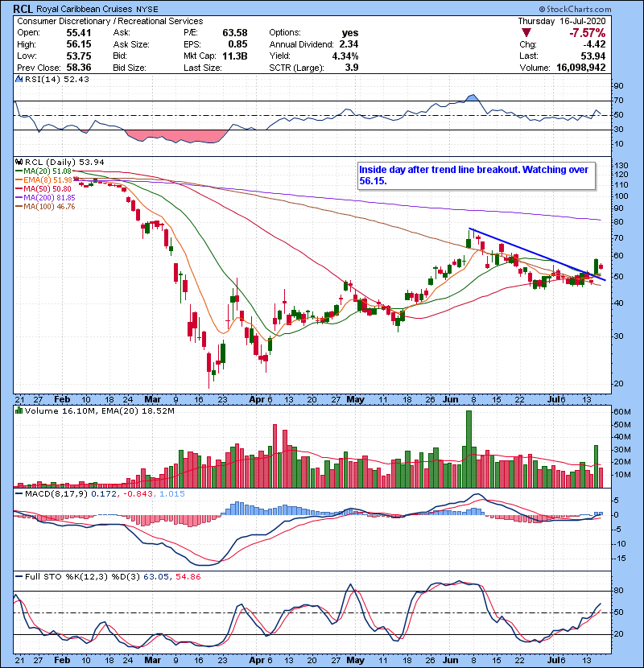
Task: Click the May label on the price chart axis
Action: (x=355, y=399)
